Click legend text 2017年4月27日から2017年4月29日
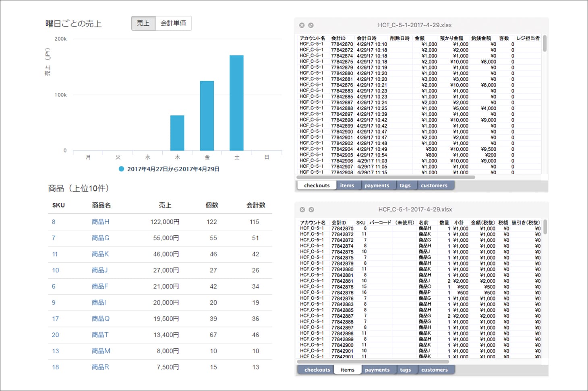Viewport: 588px width, 391px height. coord(174,169)
